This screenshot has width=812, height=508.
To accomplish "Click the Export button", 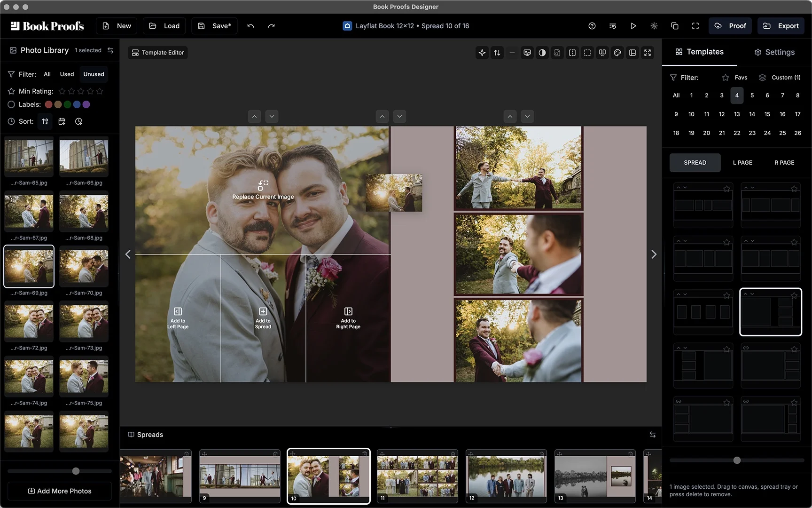I will click(x=781, y=26).
